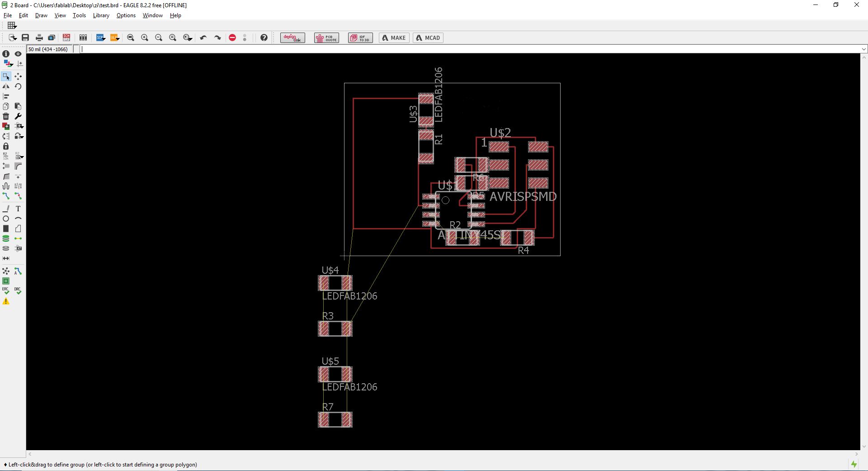The image size is (868, 471).
Task: Select the Show (eye) tool
Action: coord(18,54)
